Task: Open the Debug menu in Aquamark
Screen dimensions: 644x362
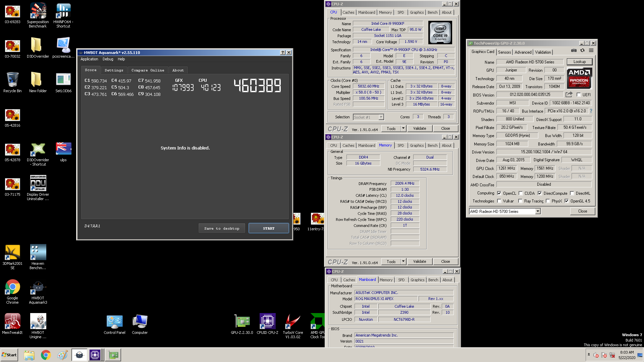Action: [x=108, y=59]
